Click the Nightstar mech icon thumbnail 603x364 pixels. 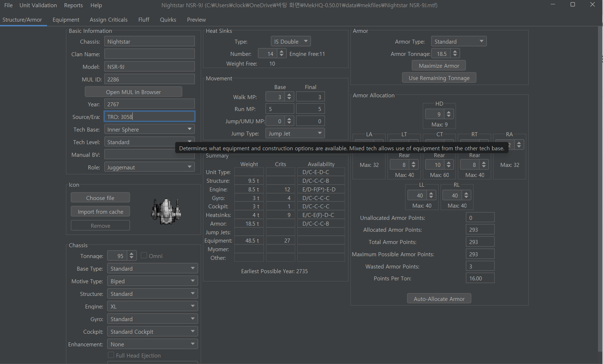[x=166, y=212]
